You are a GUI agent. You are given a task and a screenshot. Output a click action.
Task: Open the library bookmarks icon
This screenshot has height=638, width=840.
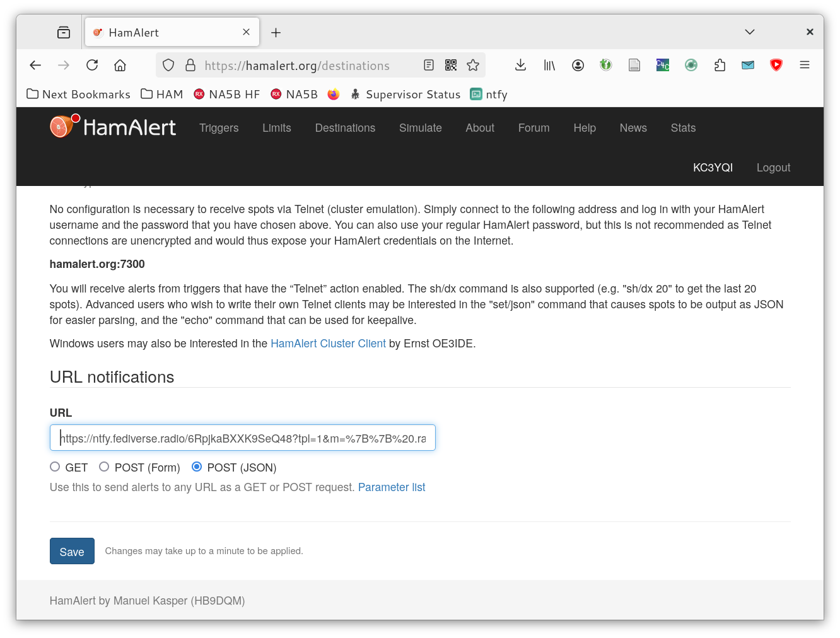(549, 65)
